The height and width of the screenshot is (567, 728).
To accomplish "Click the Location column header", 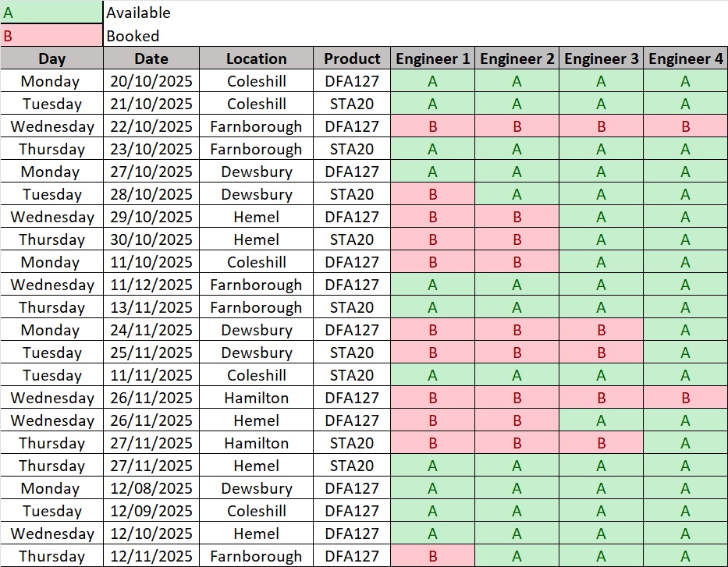I will 256,58.
